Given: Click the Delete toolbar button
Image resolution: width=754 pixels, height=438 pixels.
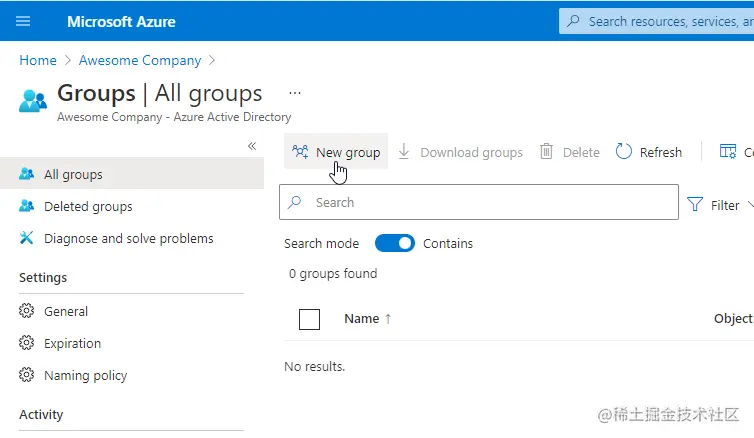Looking at the screenshot, I should [569, 152].
